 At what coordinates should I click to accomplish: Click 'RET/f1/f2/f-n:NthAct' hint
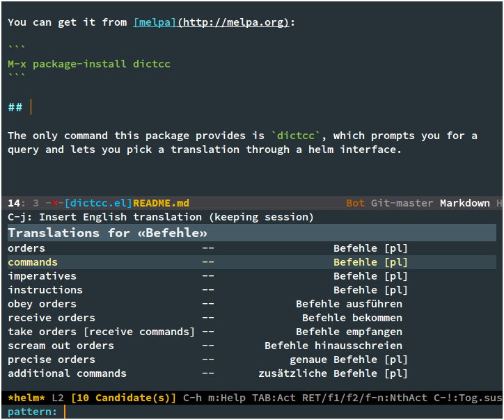click(x=365, y=398)
